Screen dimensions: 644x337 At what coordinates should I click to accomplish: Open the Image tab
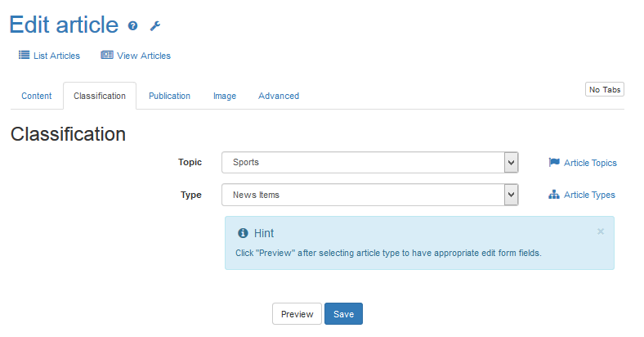coord(225,96)
